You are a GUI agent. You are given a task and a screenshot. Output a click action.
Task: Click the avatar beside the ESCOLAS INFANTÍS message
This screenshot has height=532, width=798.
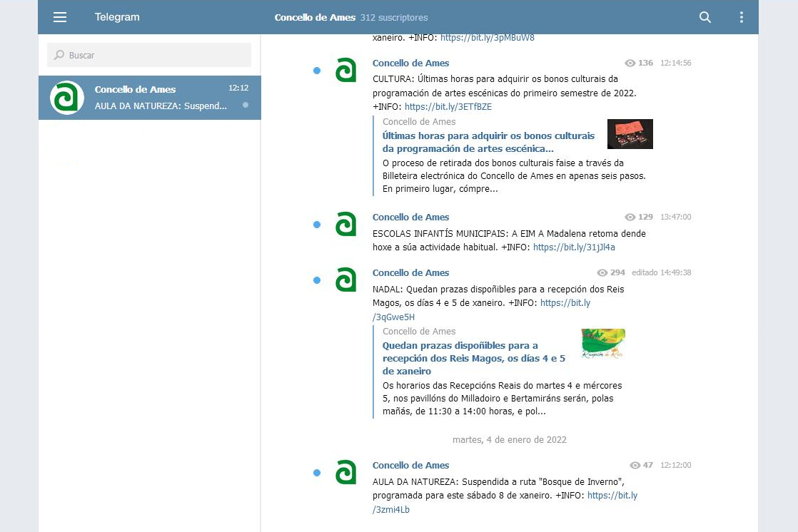(x=345, y=224)
